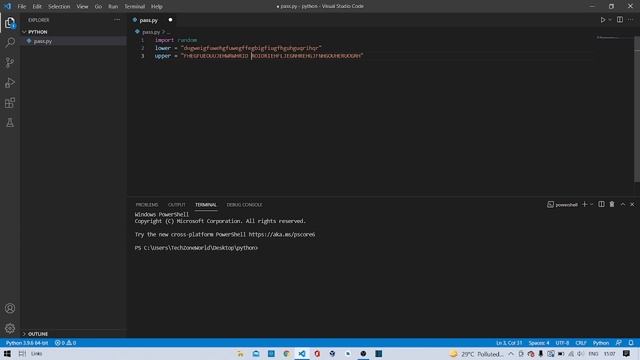The height and width of the screenshot is (360, 640).
Task: Maximize the terminal panel size
Action: [x=623, y=204]
